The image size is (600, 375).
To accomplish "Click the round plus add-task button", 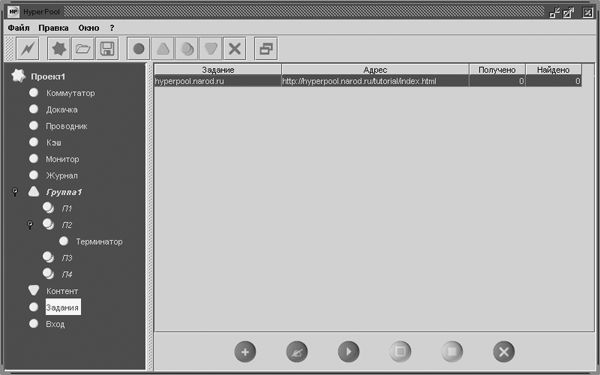I will tap(245, 352).
